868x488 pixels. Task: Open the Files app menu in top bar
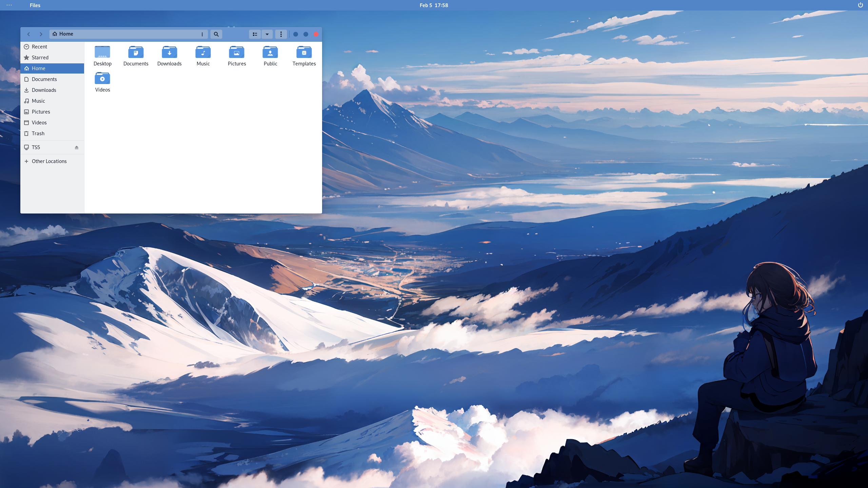(35, 5)
